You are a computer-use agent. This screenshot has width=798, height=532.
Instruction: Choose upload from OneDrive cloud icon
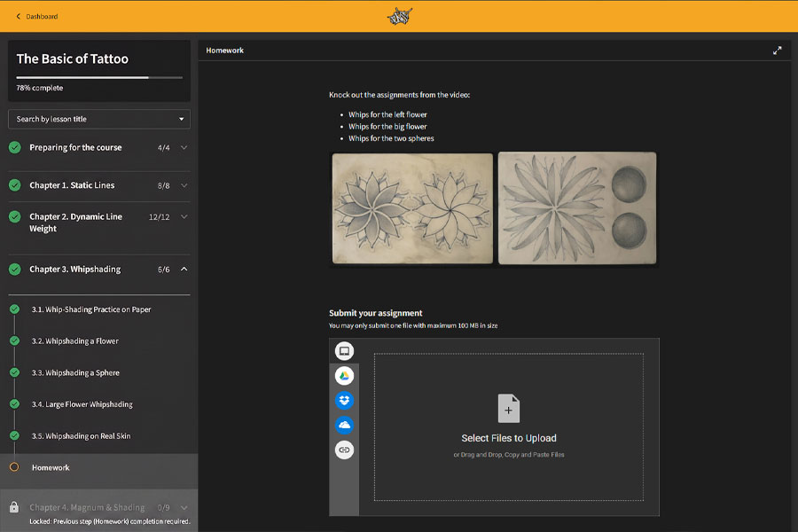(x=345, y=425)
